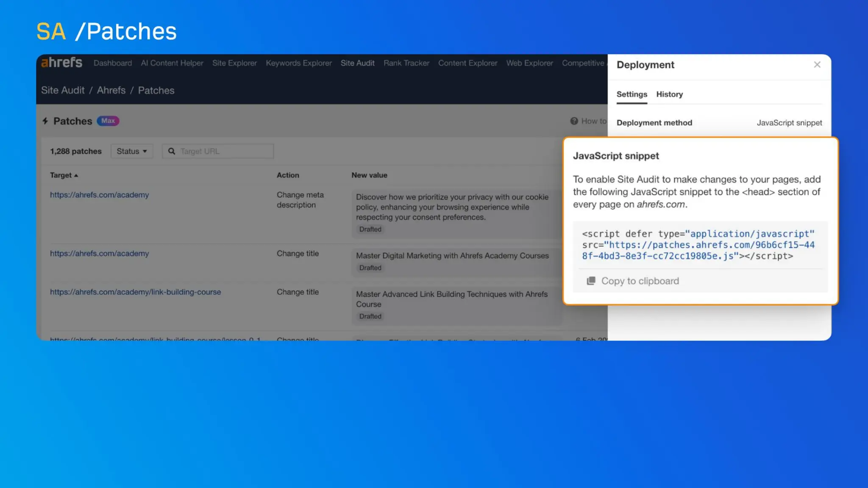Image resolution: width=868 pixels, height=488 pixels.
Task: Click 'Deployment method' label
Action: point(654,123)
